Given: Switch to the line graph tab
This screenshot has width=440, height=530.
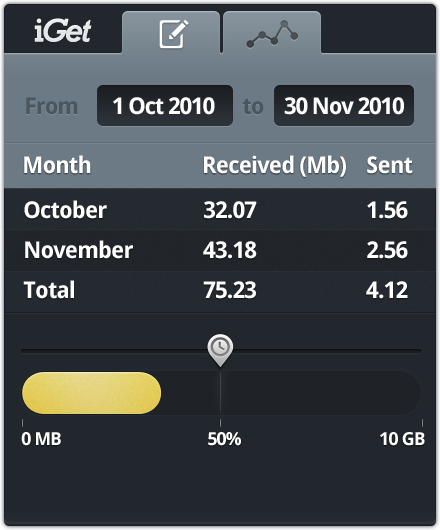Looking at the screenshot, I should pyautogui.click(x=272, y=34).
